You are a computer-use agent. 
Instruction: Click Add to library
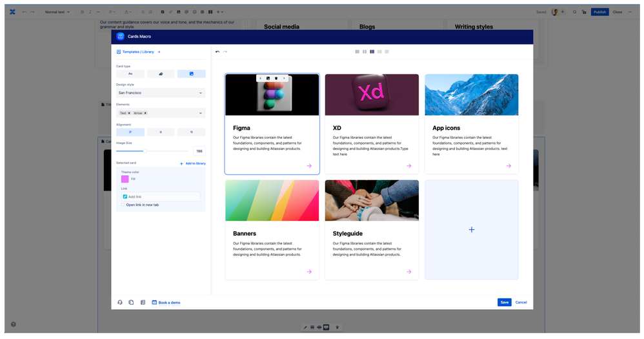click(193, 163)
